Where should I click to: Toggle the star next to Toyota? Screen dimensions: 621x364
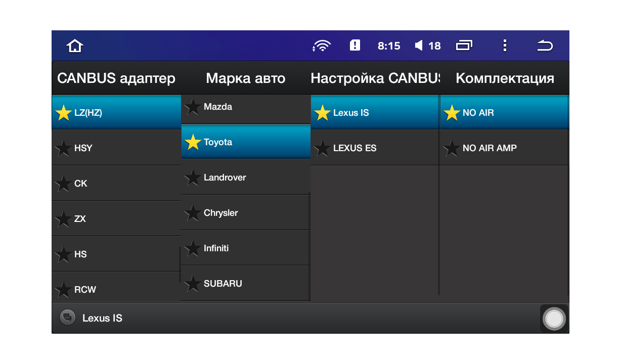point(193,142)
